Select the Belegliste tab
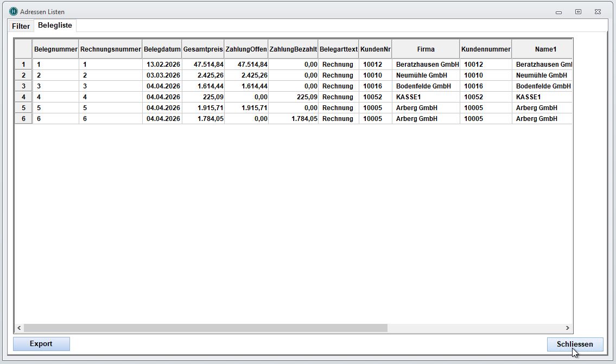 (x=55, y=25)
